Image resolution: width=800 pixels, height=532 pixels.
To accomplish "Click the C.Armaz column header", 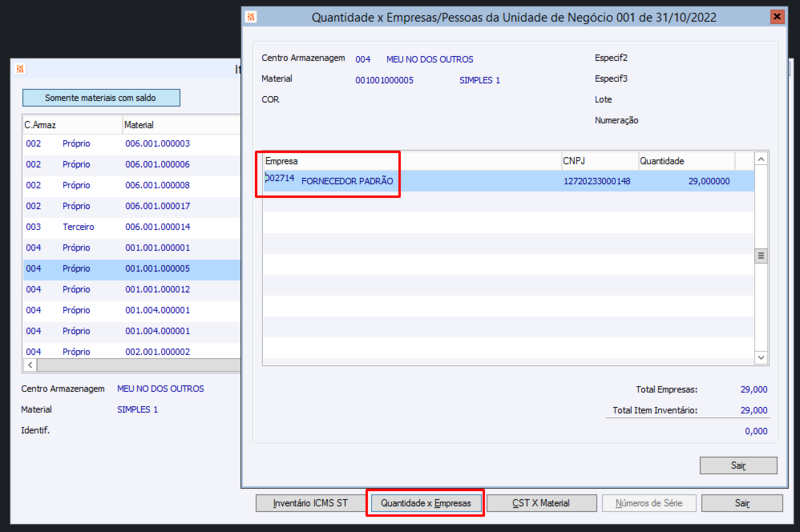I will 72,125.
